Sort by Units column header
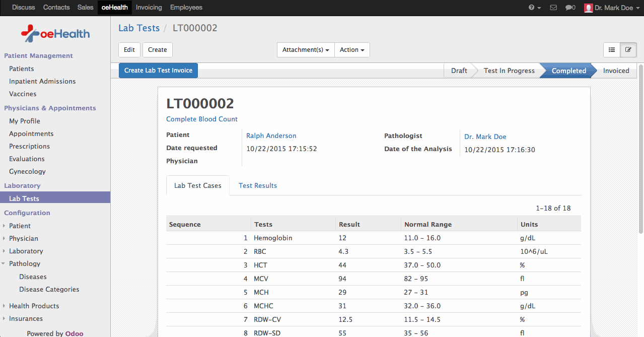The image size is (644, 337). tap(549, 224)
